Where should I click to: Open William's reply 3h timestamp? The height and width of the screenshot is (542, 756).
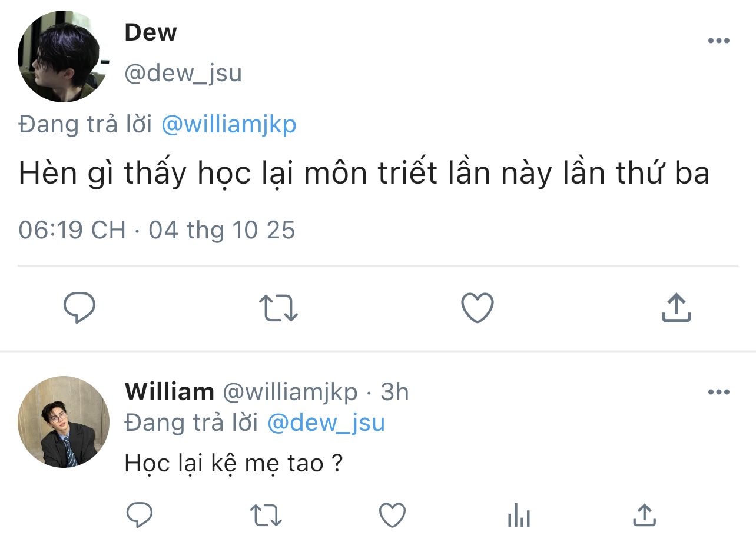coord(394,392)
